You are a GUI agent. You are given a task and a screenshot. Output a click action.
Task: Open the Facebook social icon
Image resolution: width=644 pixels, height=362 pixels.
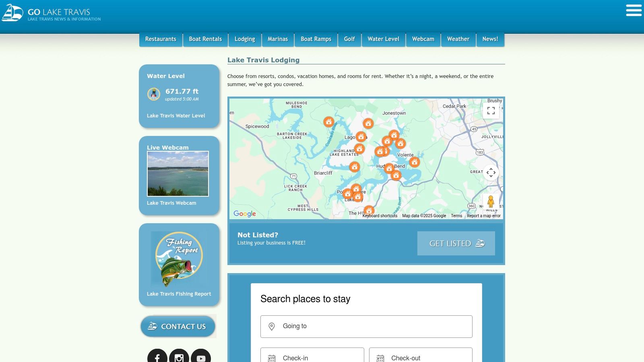pyautogui.click(x=157, y=357)
